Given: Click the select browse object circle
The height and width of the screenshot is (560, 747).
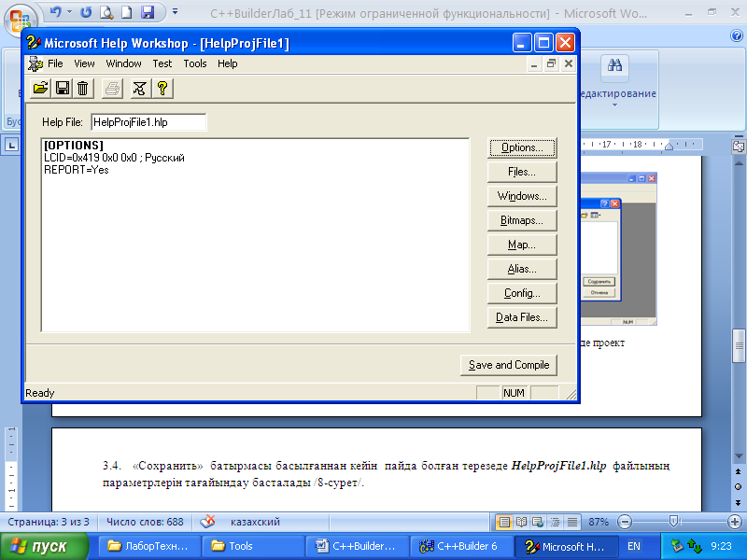Looking at the screenshot, I should 738,486.
